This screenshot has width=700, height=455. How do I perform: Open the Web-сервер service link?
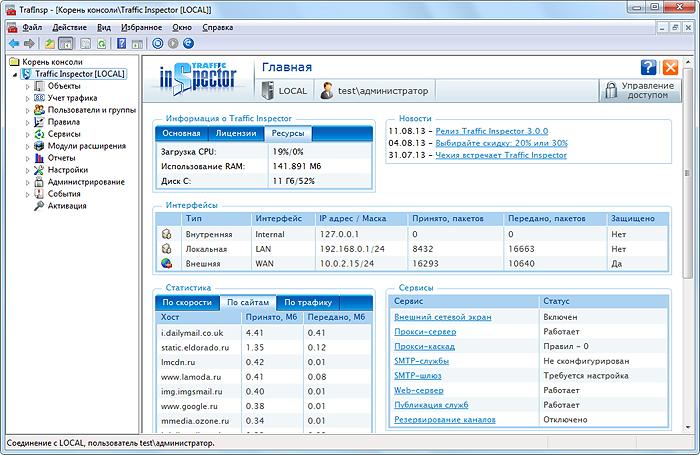pyautogui.click(x=418, y=390)
